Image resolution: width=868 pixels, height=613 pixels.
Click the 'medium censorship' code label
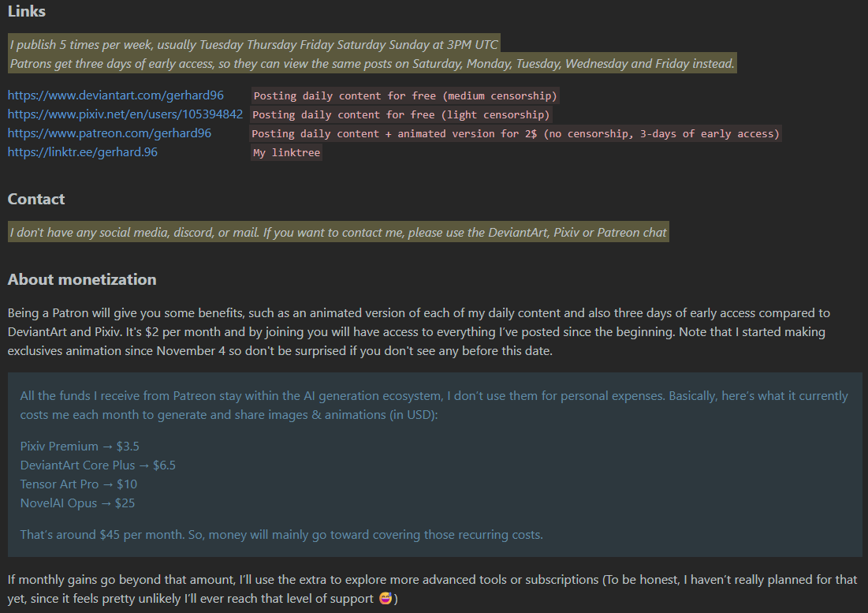405,95
